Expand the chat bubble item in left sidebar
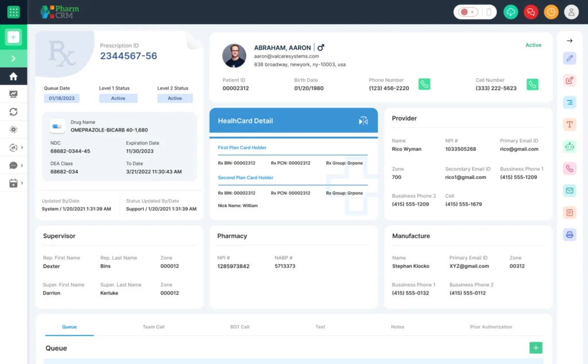The width and height of the screenshot is (588, 364). click(x=13, y=165)
